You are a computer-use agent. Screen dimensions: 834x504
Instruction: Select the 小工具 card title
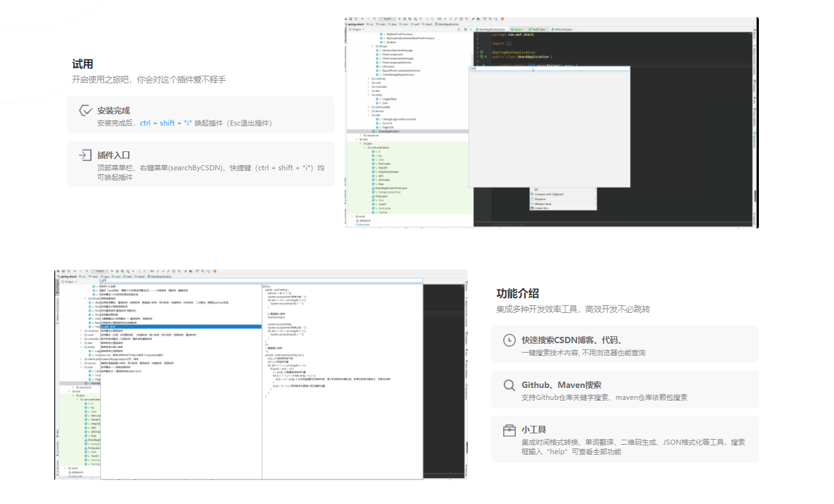533,430
